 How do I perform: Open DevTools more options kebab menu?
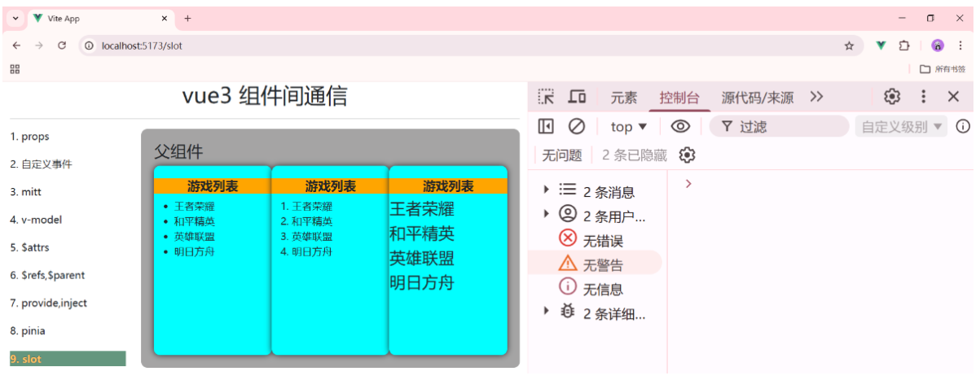[923, 97]
